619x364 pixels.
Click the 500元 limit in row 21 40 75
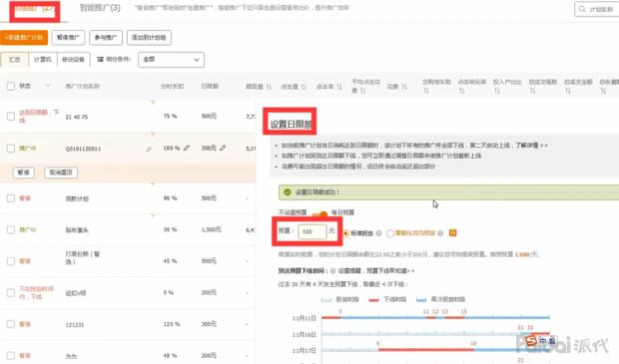point(209,117)
